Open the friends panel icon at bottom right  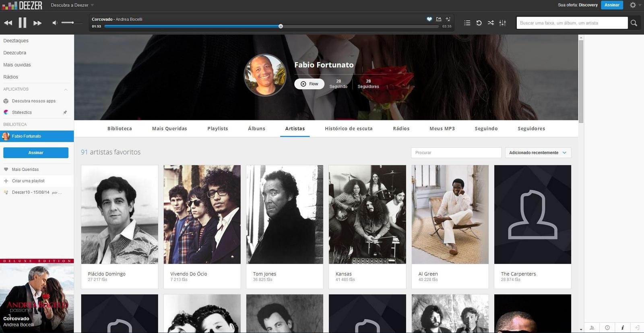pos(592,328)
